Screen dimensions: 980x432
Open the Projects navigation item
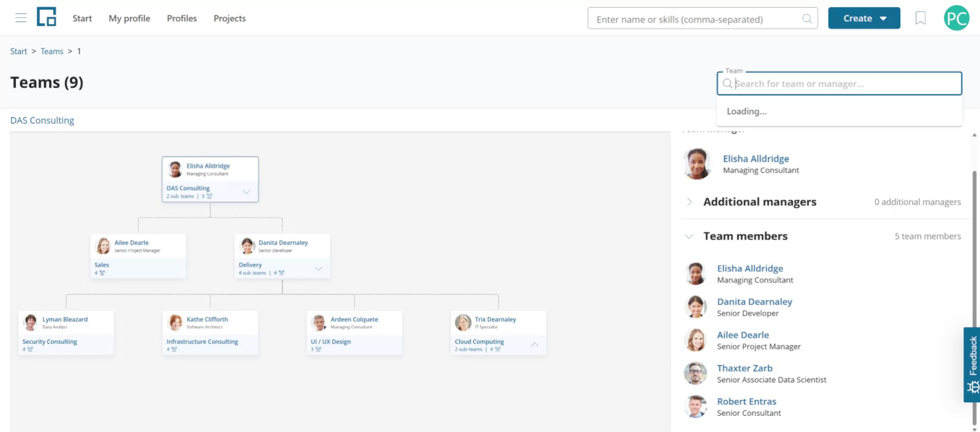pyautogui.click(x=229, y=18)
